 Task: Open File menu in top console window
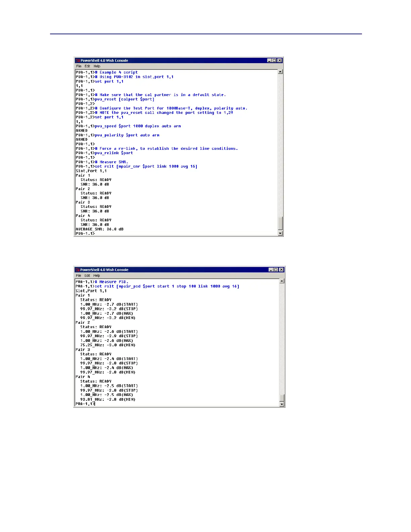pyautogui.click(x=79, y=66)
